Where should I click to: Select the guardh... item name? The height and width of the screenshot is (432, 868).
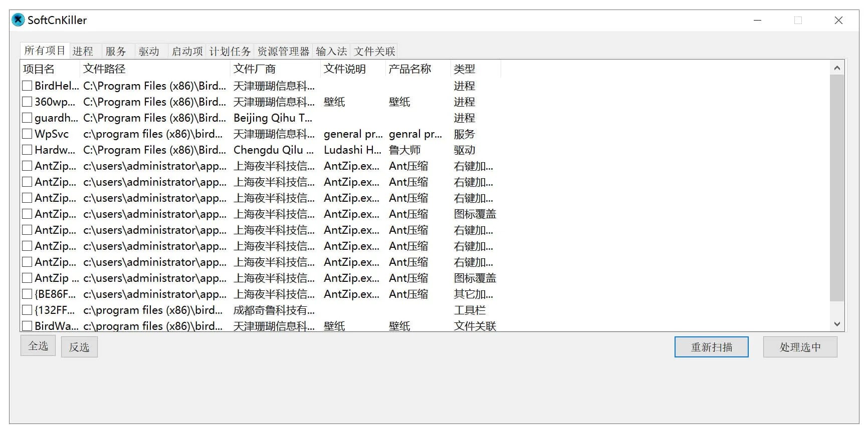[x=56, y=118]
